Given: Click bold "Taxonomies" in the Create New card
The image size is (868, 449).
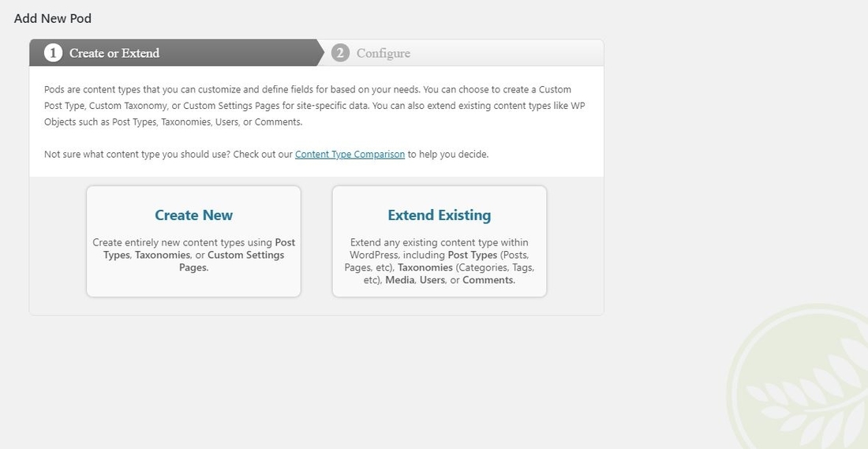Looking at the screenshot, I should click(162, 255).
